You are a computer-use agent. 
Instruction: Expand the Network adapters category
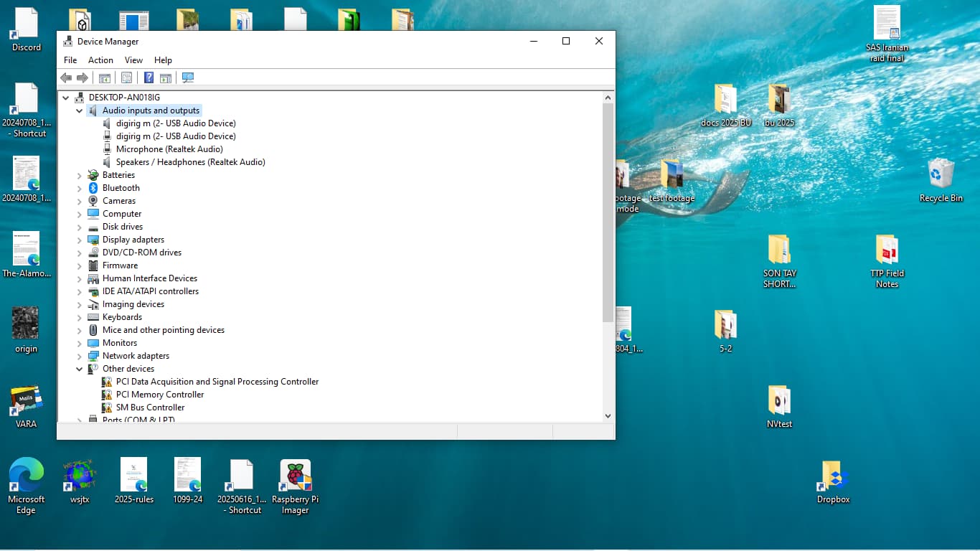click(80, 357)
